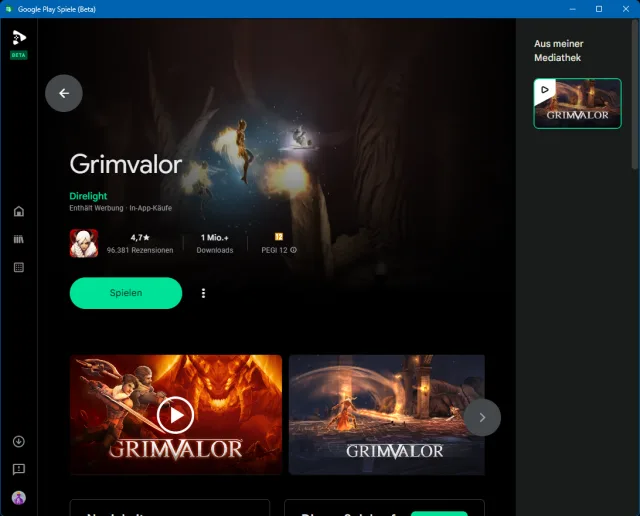Minimize the Google Play Spiele window
The width and height of the screenshot is (640, 516).
tap(573, 9)
